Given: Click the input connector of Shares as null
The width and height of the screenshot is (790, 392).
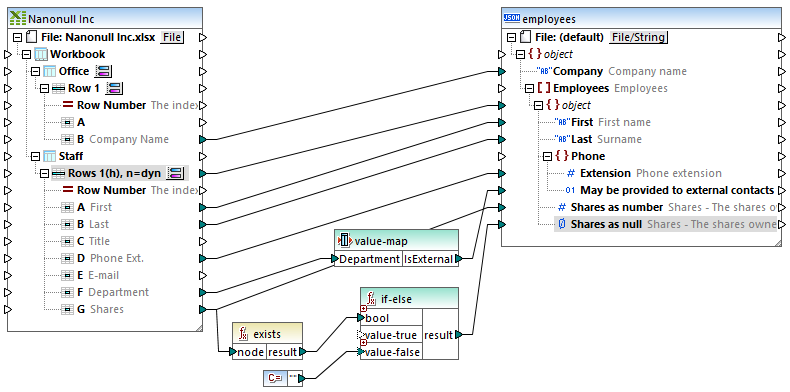Looking at the screenshot, I should pyautogui.click(x=501, y=224).
